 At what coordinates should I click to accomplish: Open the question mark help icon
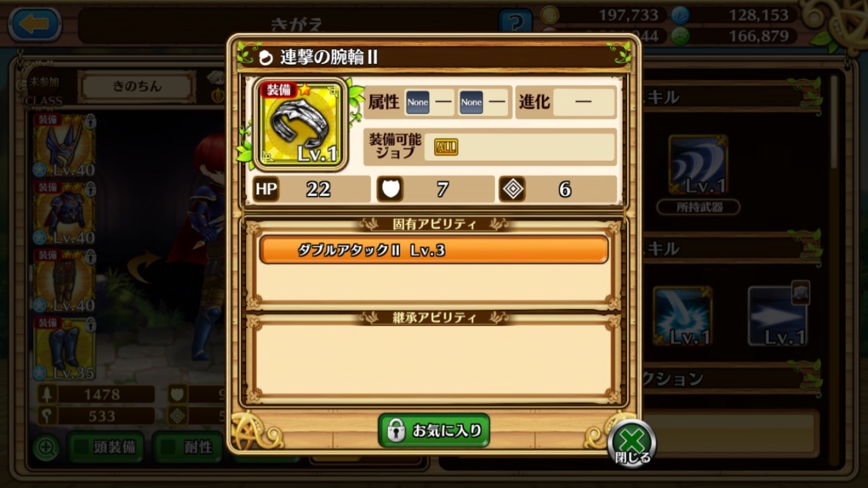pos(516,21)
